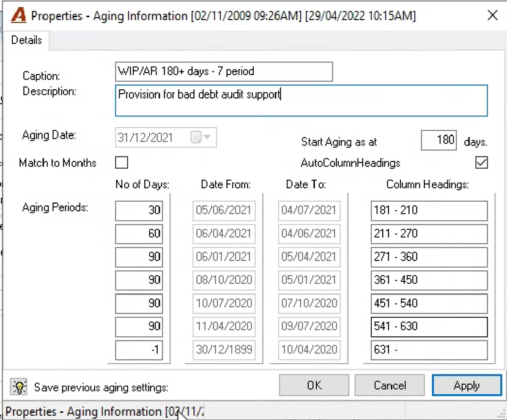Image resolution: width=507 pixels, height=420 pixels.
Task: Click the Date From 05/06/2021 field
Action: tap(224, 210)
